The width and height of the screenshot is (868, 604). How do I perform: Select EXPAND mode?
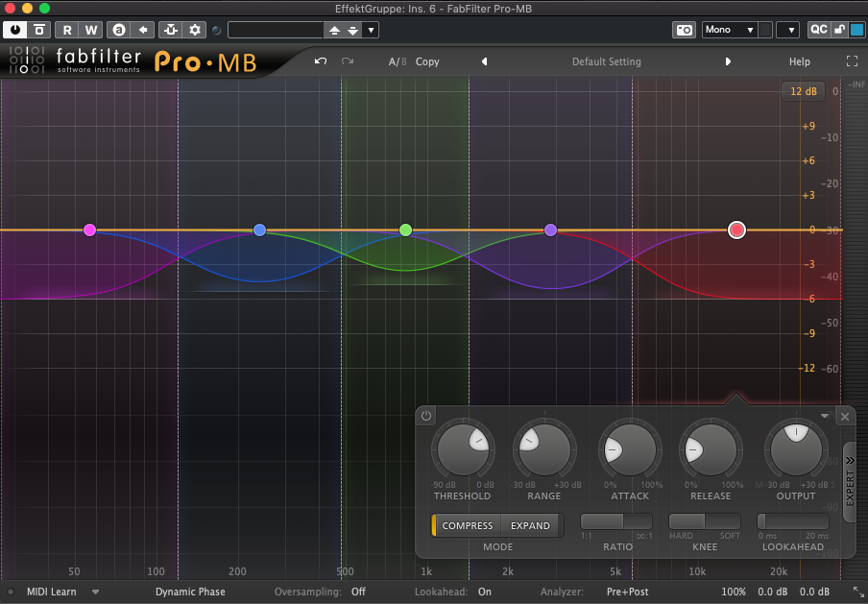pos(530,525)
